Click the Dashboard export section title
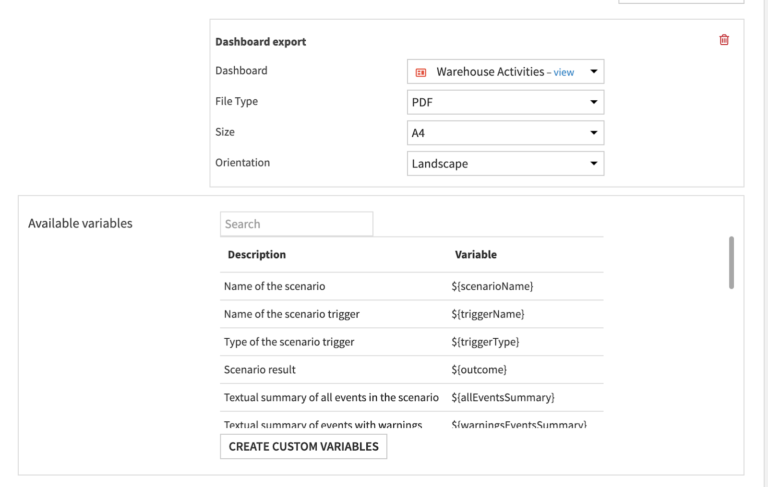768x487 pixels. coord(261,42)
